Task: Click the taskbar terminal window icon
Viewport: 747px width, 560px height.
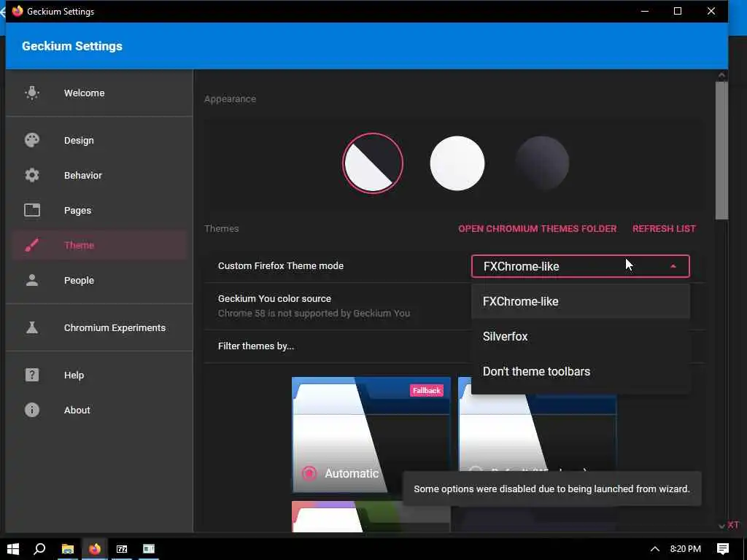Action: (x=149, y=548)
